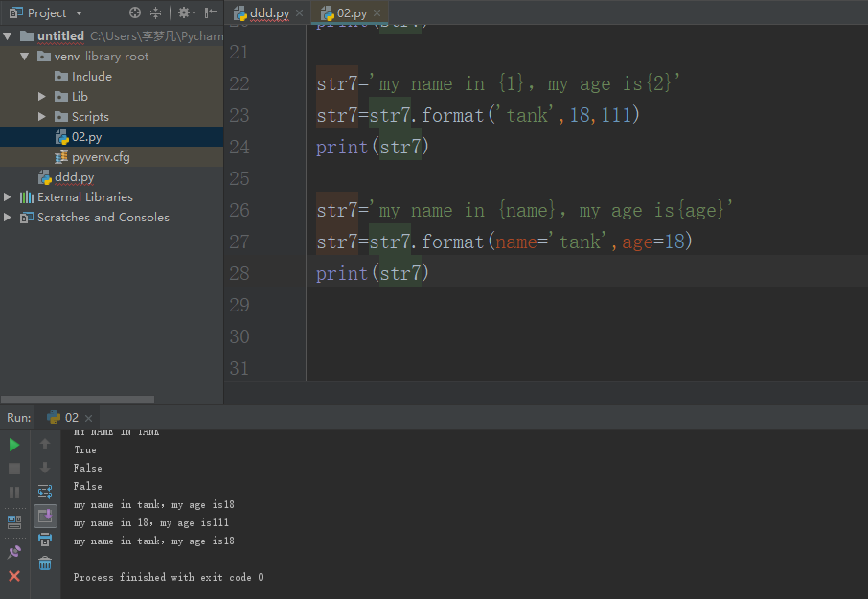Click the red X close icon in Run panel
868x599 pixels.
pyautogui.click(x=14, y=576)
